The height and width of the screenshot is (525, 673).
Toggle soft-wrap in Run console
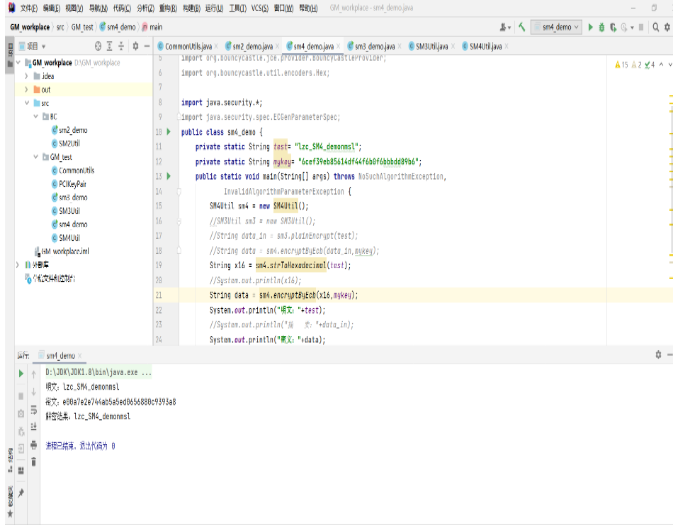pyautogui.click(x=33, y=410)
